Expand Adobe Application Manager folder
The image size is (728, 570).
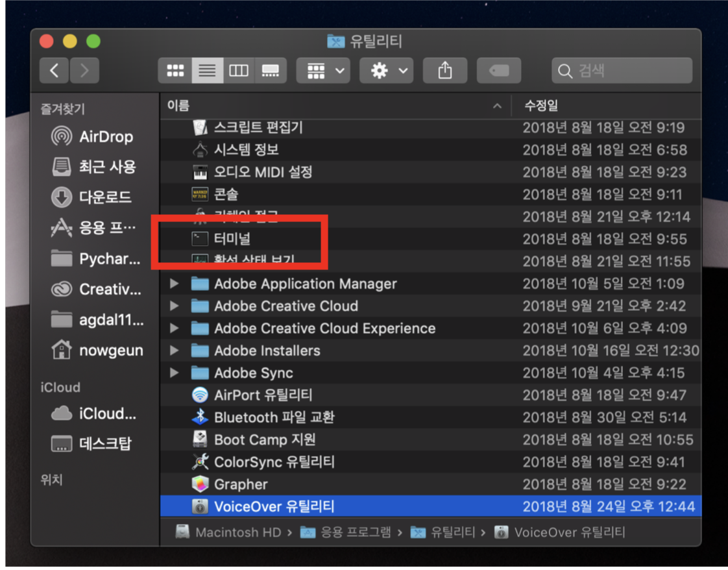click(x=174, y=283)
